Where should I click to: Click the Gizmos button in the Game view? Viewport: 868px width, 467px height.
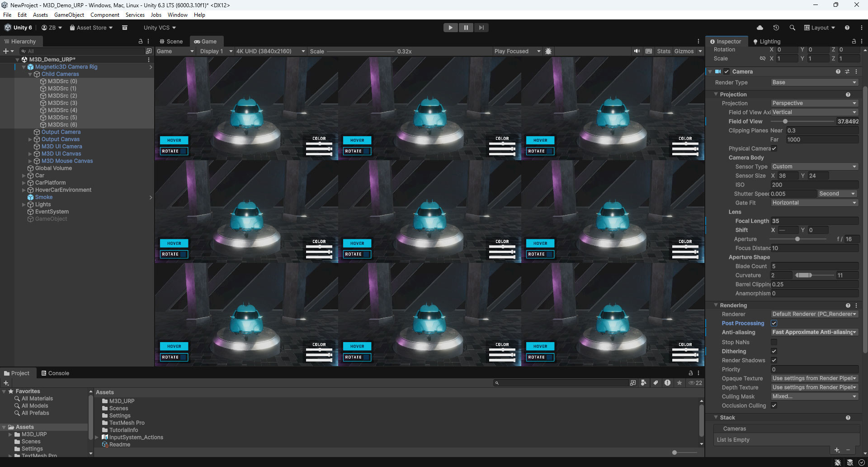684,51
